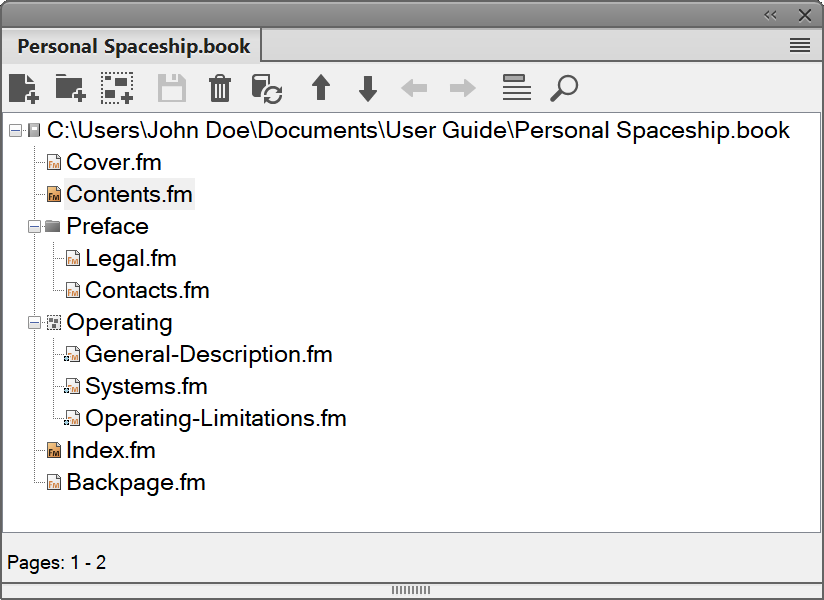This screenshot has width=824, height=600.
Task: Delete the selected book component
Action: click(x=219, y=88)
